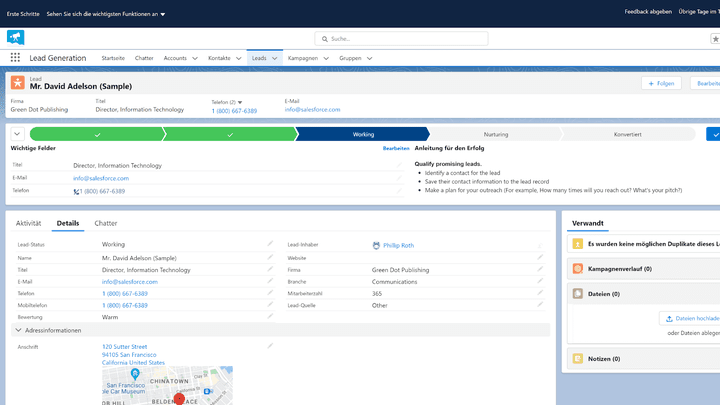Screen dimensions: 720x405
Task: Open the Telefon (2) dropdown in header
Action: point(240,102)
